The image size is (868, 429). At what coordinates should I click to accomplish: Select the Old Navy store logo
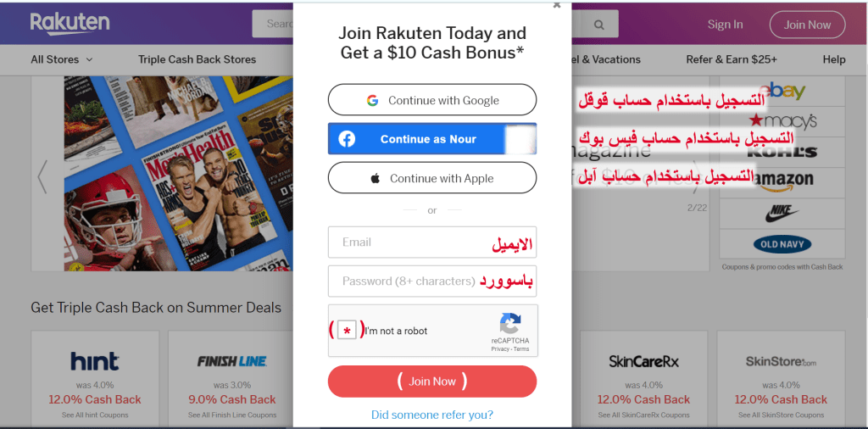coord(782,244)
